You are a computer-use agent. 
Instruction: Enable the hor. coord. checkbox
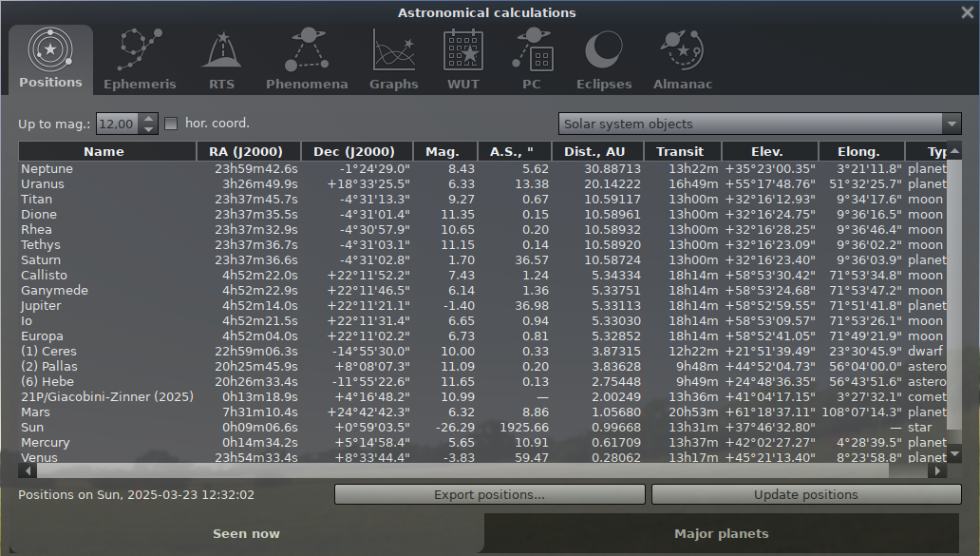point(172,124)
